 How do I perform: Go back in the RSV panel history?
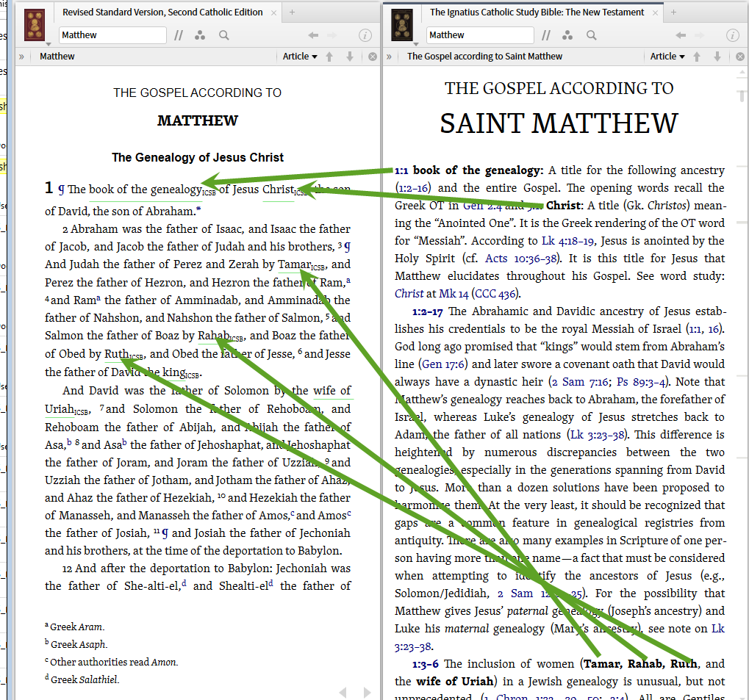(313, 35)
